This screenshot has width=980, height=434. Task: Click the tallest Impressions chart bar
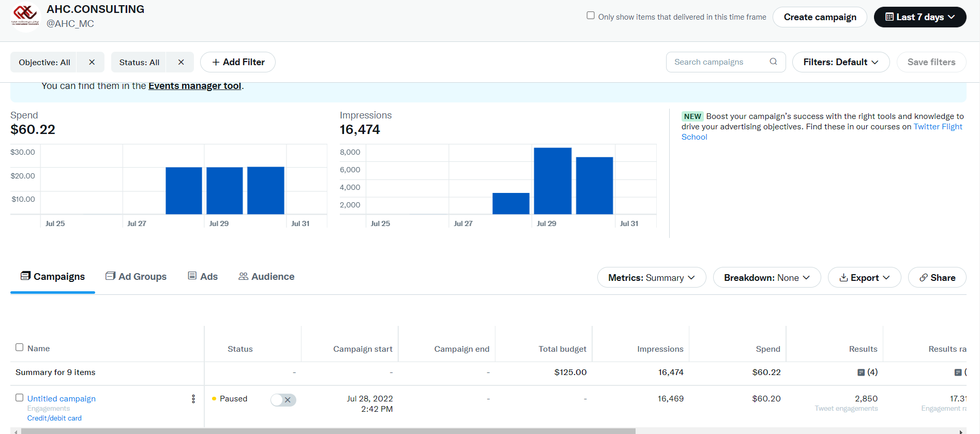pos(552,181)
